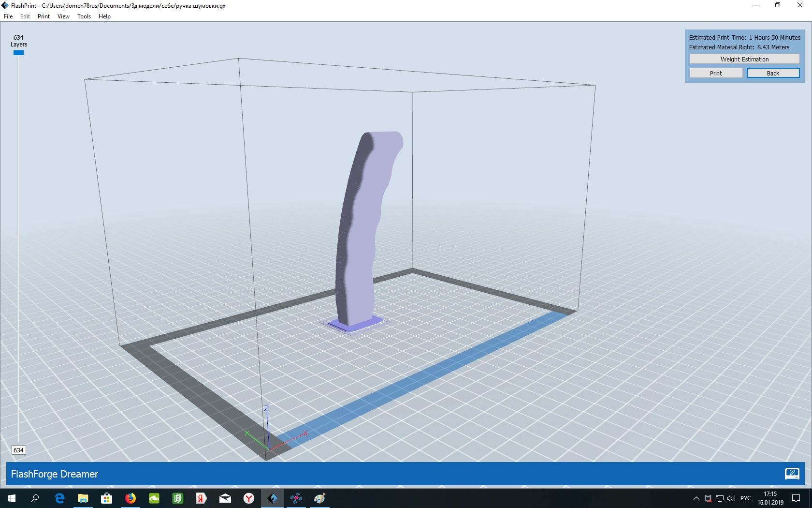The width and height of the screenshot is (812, 508).
Task: Open the File menu
Action: pyautogui.click(x=8, y=16)
